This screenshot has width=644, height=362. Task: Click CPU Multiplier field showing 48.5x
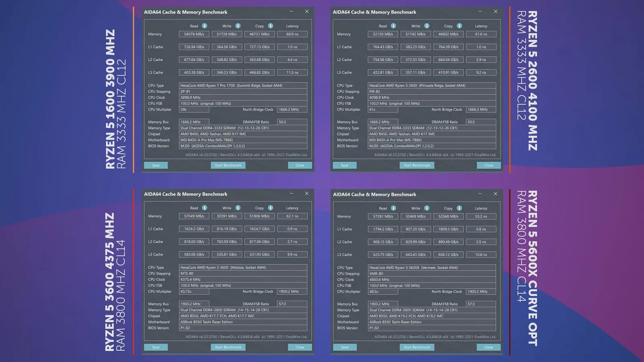coord(383,292)
